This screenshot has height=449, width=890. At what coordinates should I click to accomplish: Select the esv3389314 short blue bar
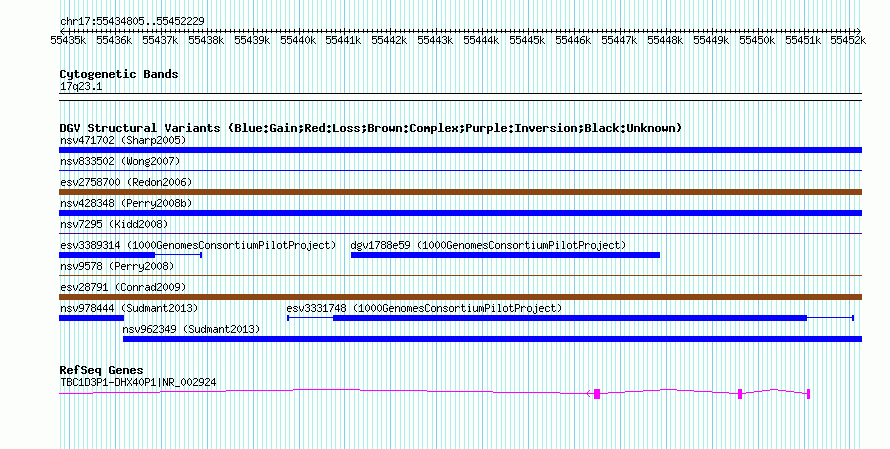pyautogui.click(x=107, y=255)
